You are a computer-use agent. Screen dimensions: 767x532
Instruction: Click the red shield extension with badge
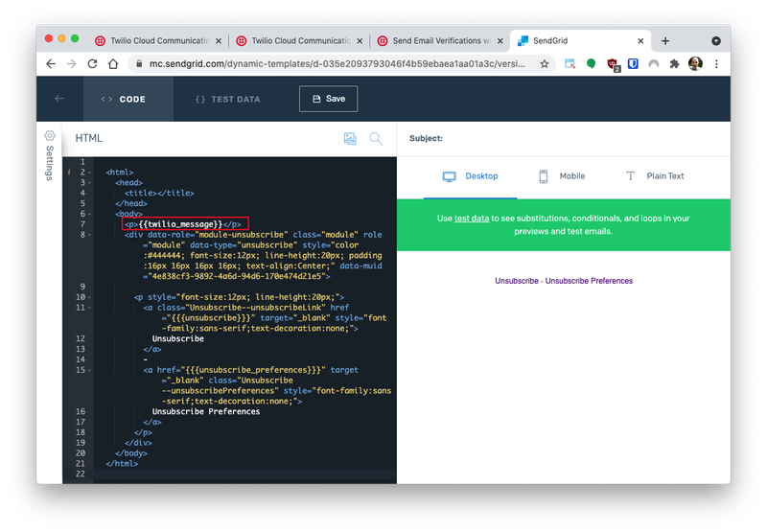pyautogui.click(x=613, y=64)
